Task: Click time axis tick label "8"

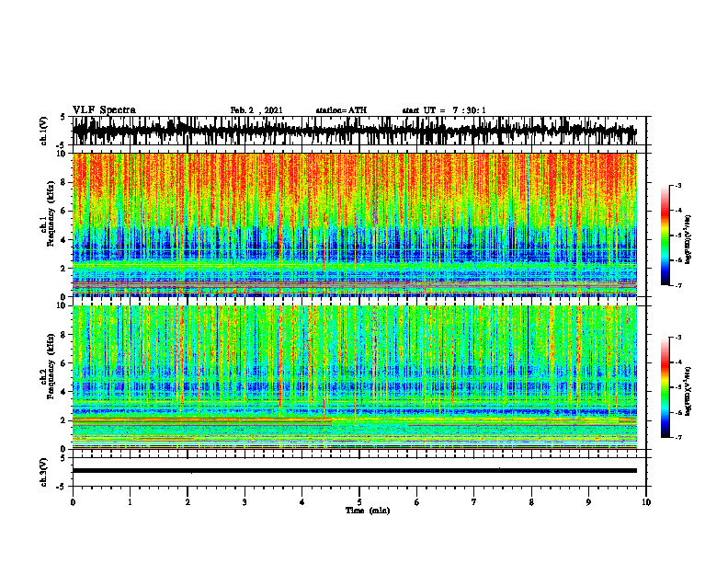Action: (531, 502)
